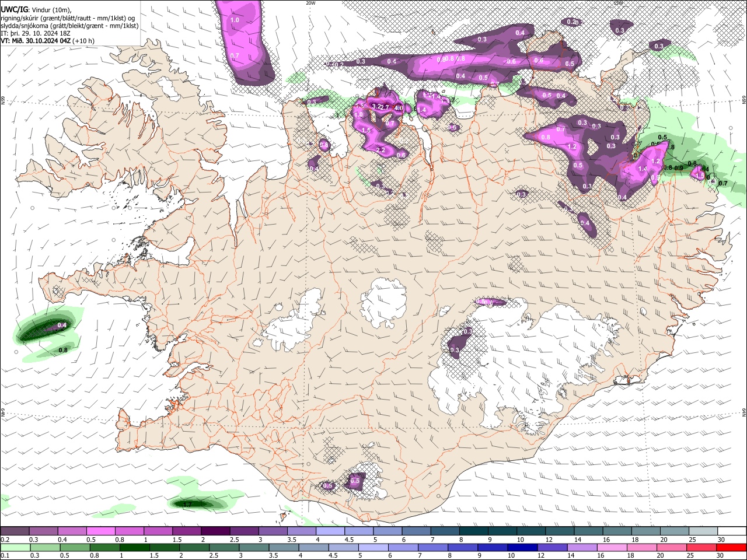Click the bright red swatch ending the bottom legend row

click(730, 548)
